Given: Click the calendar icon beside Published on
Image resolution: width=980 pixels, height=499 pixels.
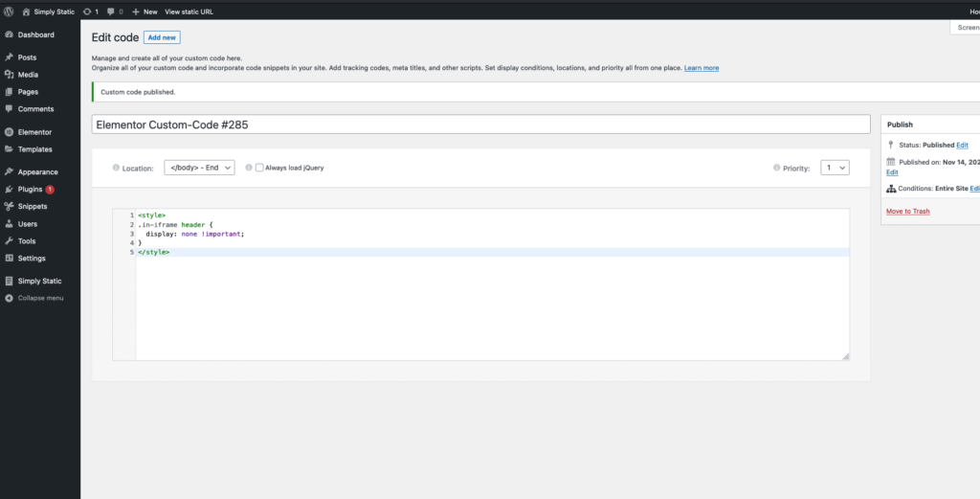Looking at the screenshot, I should (891, 161).
